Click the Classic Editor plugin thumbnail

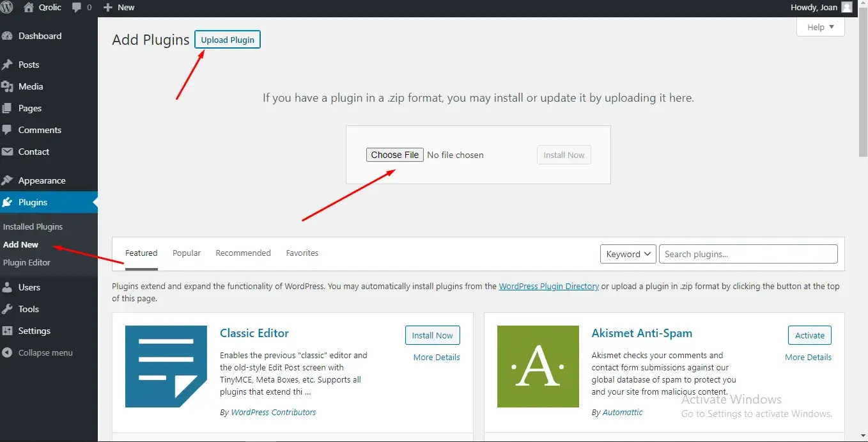(166, 367)
